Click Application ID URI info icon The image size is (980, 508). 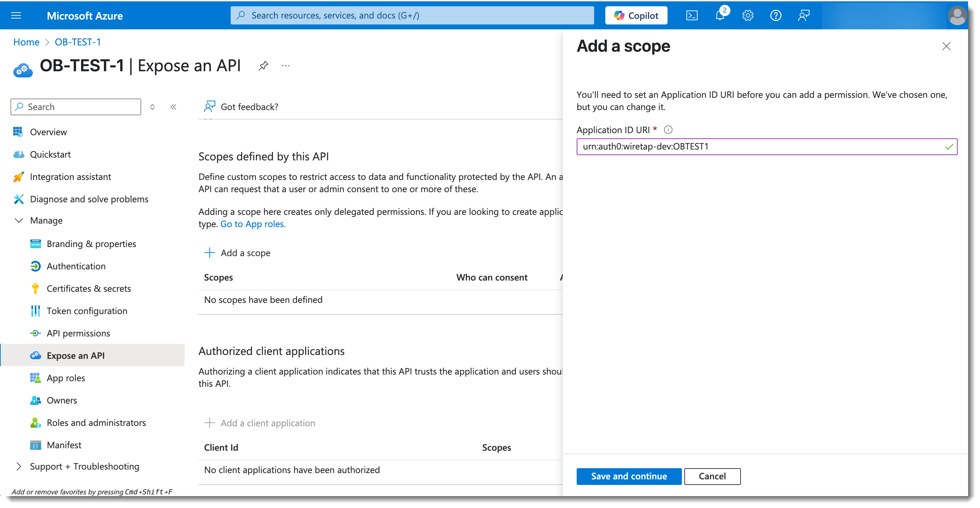click(x=668, y=130)
